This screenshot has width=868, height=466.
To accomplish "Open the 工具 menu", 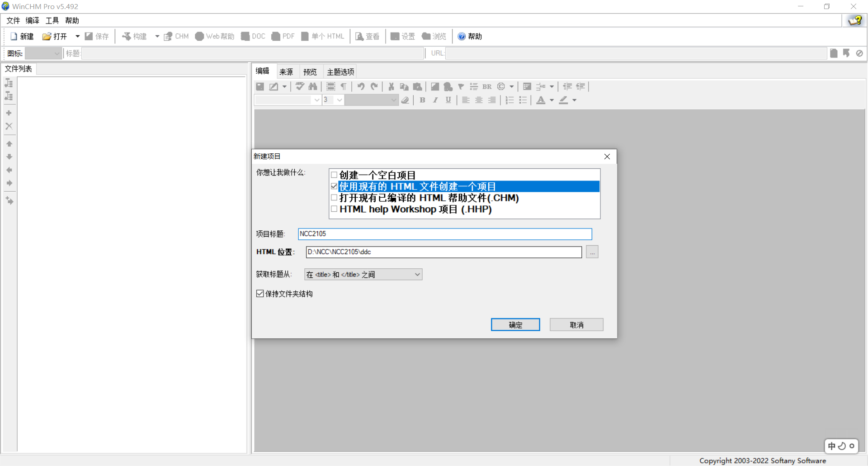I will (x=52, y=20).
